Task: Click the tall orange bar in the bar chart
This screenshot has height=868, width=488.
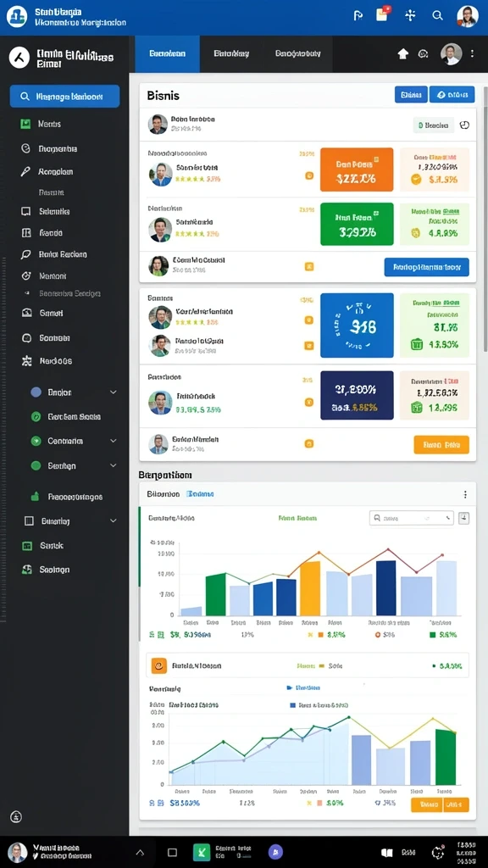Action: [x=310, y=588]
